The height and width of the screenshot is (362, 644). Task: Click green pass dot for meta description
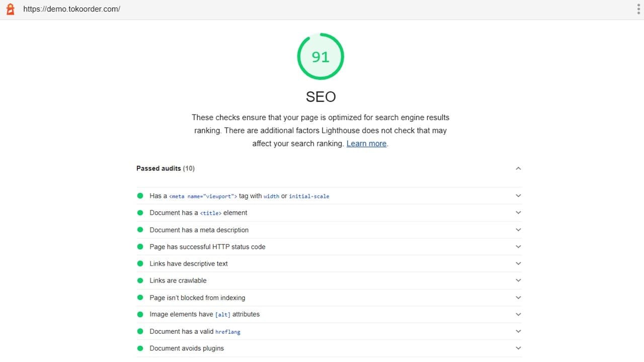[140, 230]
